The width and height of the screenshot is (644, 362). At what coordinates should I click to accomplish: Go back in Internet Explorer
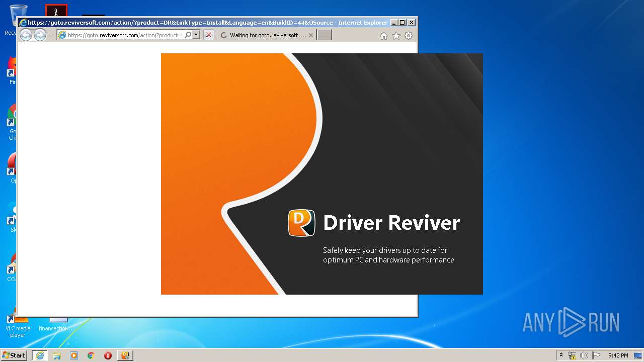point(26,35)
